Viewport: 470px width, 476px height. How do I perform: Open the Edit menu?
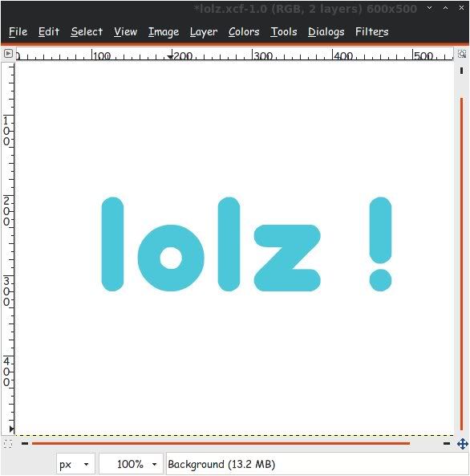(x=49, y=31)
